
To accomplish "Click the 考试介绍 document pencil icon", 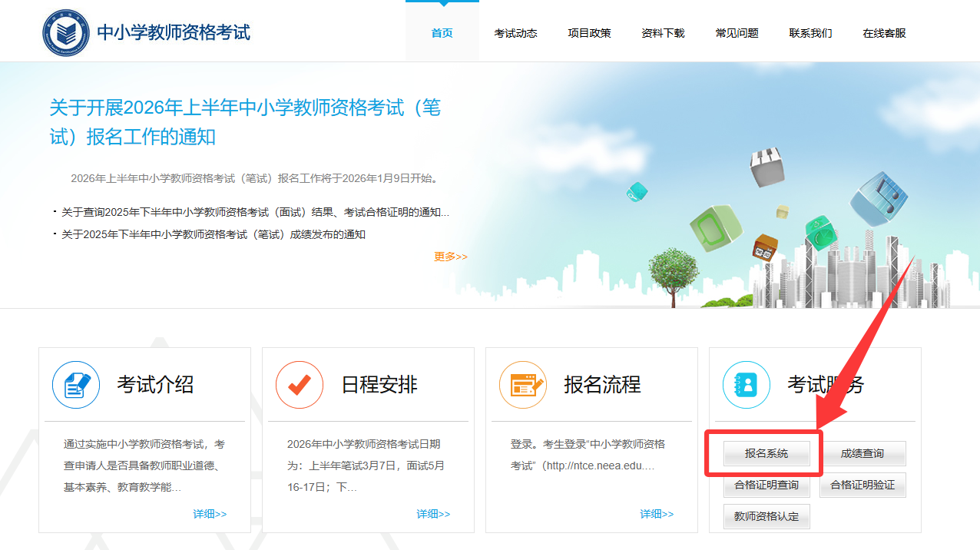I will (x=76, y=385).
